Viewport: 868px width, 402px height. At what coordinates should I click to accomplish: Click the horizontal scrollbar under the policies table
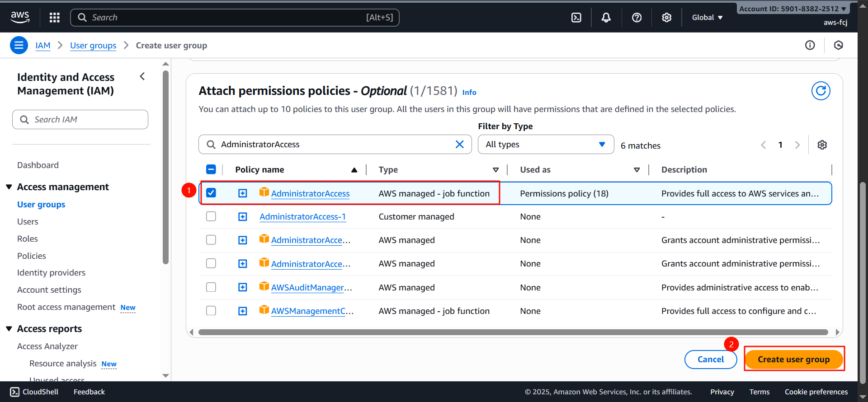(513, 332)
